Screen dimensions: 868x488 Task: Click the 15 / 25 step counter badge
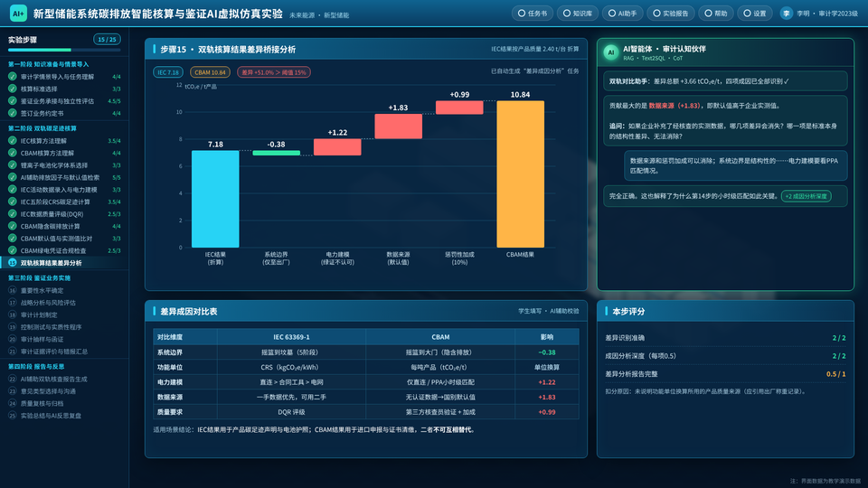coord(107,39)
